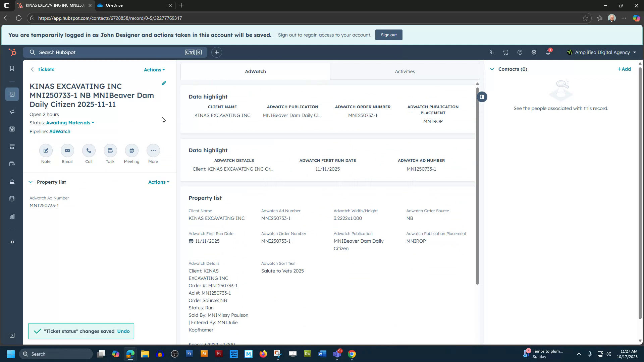Launch Copilot sparkle icon in sidebar
Screen dimensions: 644x362
tap(12, 242)
